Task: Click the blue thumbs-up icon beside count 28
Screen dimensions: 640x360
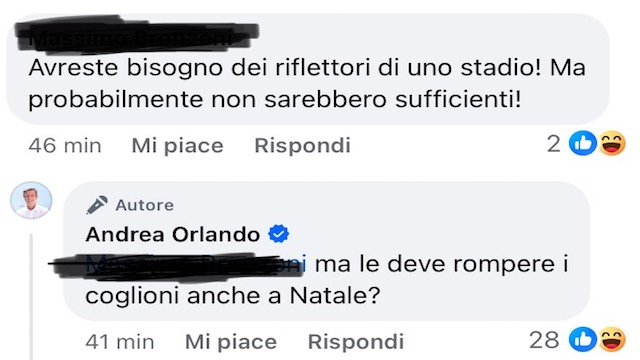Action: pyautogui.click(x=583, y=339)
